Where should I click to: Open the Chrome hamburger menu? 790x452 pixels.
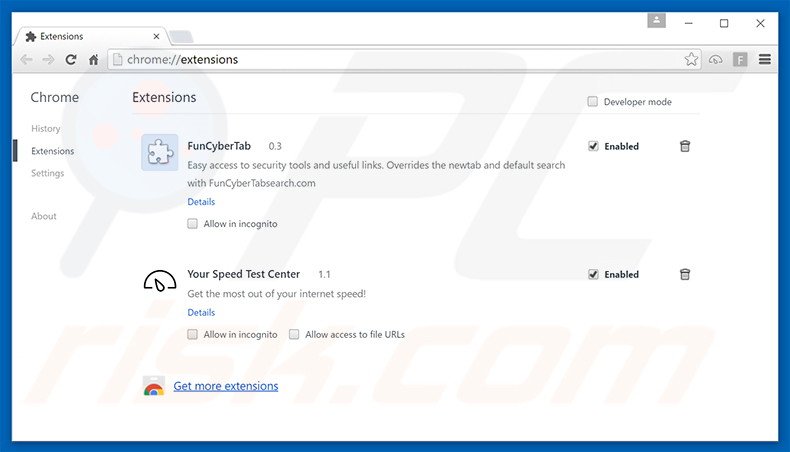(x=765, y=60)
